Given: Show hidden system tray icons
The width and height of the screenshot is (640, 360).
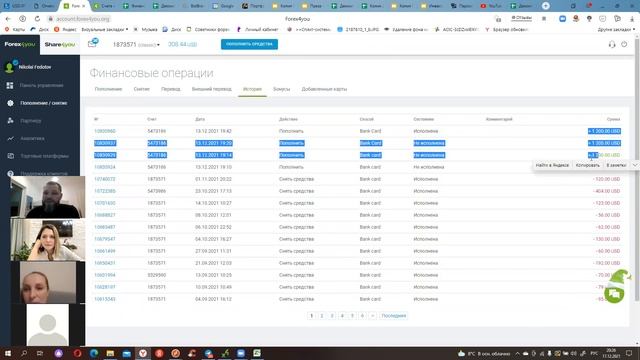Looking at the screenshot, I should [x=517, y=353].
